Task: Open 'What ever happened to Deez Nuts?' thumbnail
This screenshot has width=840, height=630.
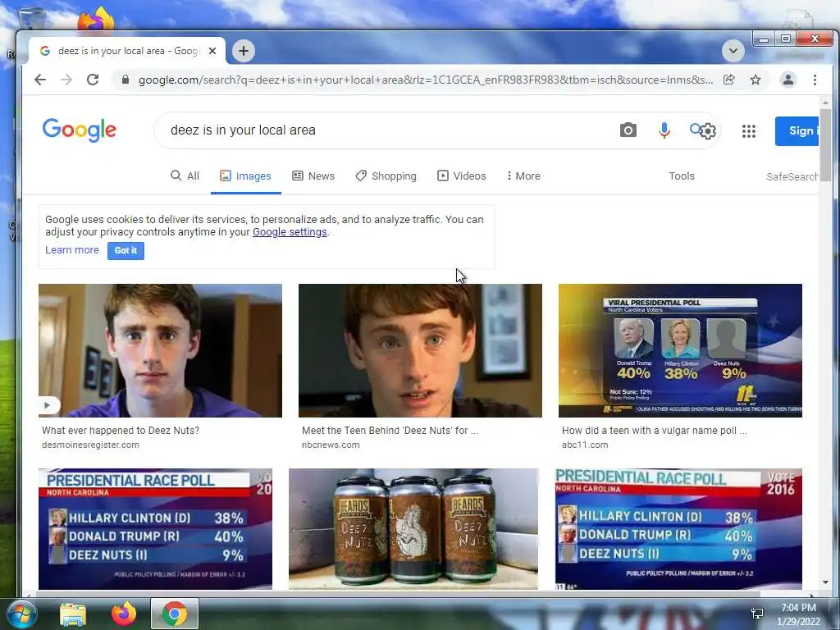Action: (x=160, y=350)
